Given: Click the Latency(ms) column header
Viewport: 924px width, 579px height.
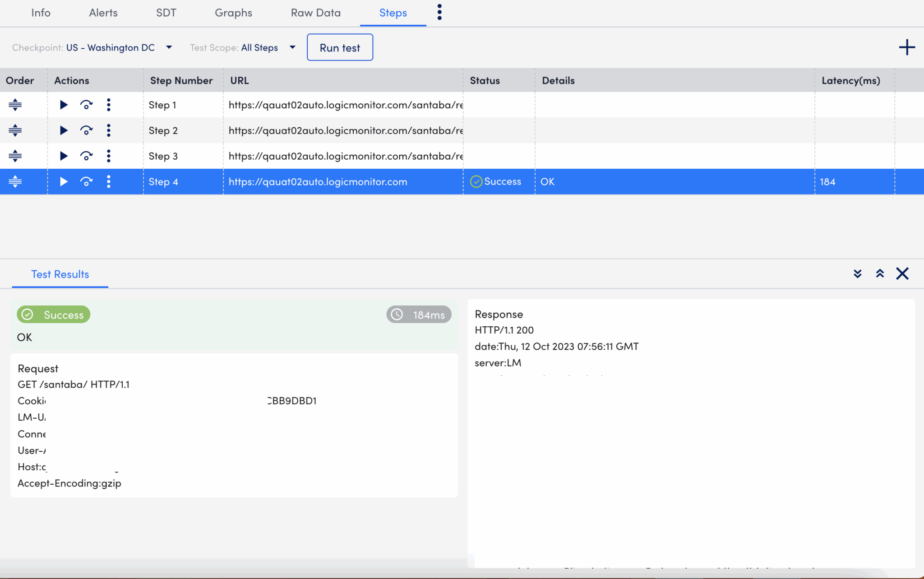Looking at the screenshot, I should coord(850,80).
